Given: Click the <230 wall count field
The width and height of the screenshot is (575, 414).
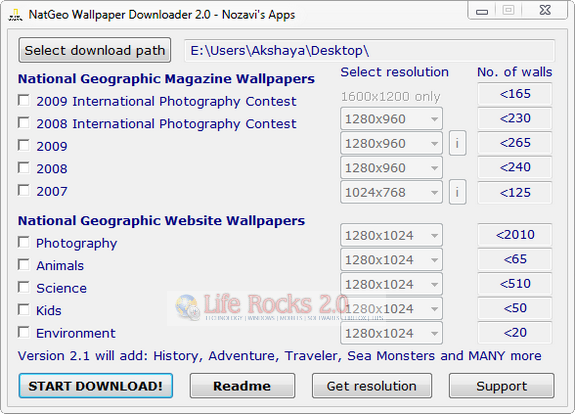Looking at the screenshot, I should [x=515, y=118].
